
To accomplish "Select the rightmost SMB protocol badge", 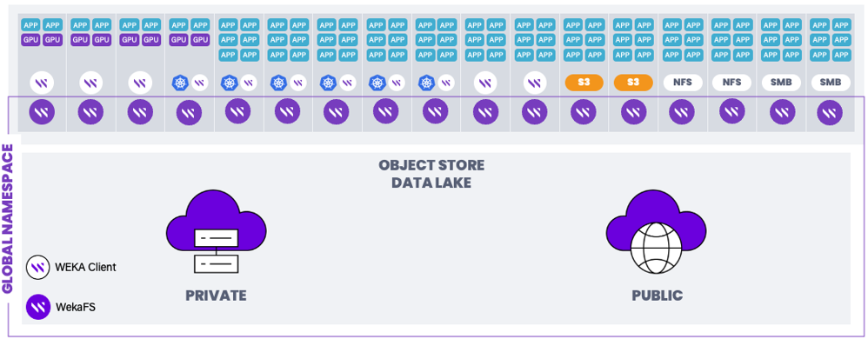I will click(831, 82).
